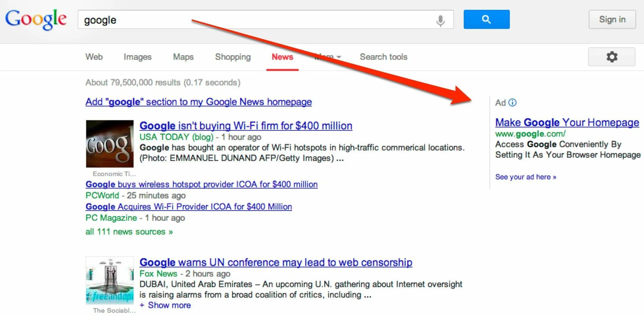The image size is (644, 316).
Task: Click the microphone voice search icon
Action: [440, 20]
